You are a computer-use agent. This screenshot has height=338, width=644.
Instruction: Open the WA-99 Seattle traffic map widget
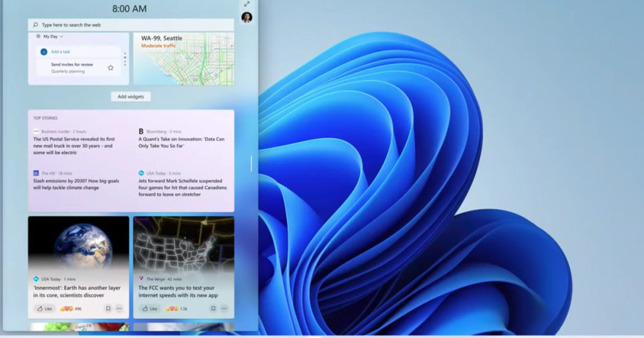pyautogui.click(x=184, y=59)
